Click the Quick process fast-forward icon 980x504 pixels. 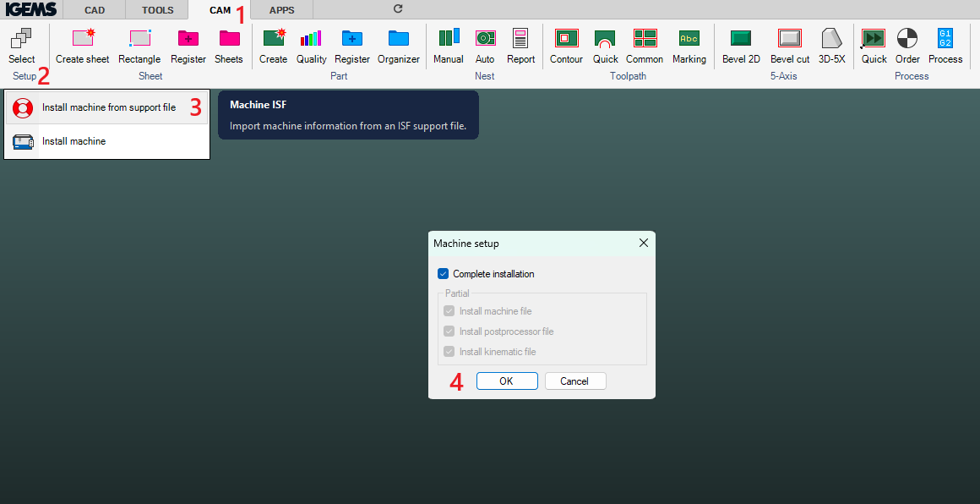click(873, 39)
